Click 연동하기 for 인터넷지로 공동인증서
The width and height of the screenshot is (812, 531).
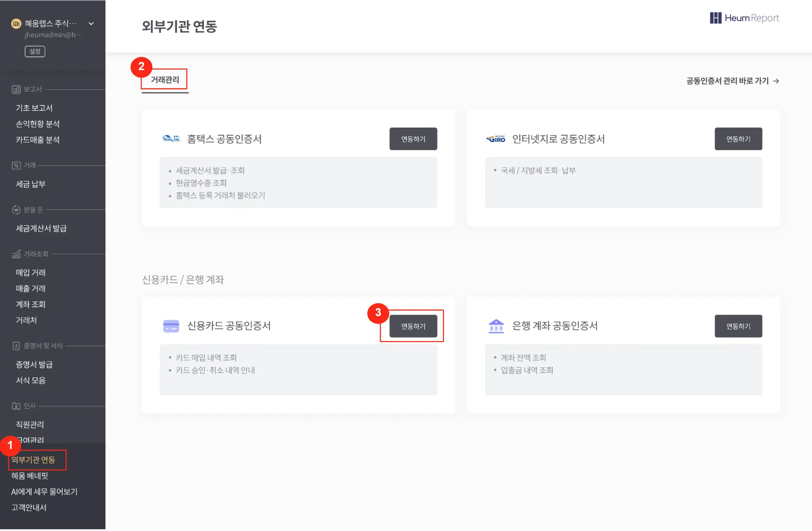point(738,139)
